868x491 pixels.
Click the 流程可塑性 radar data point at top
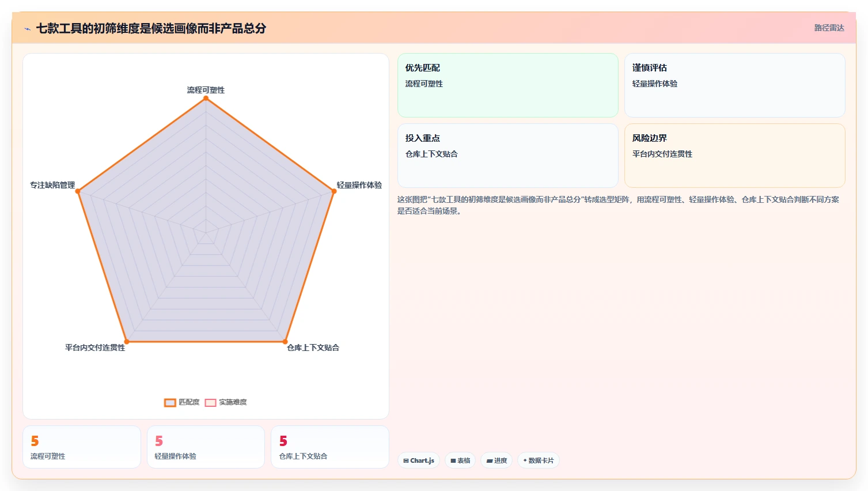(206, 99)
